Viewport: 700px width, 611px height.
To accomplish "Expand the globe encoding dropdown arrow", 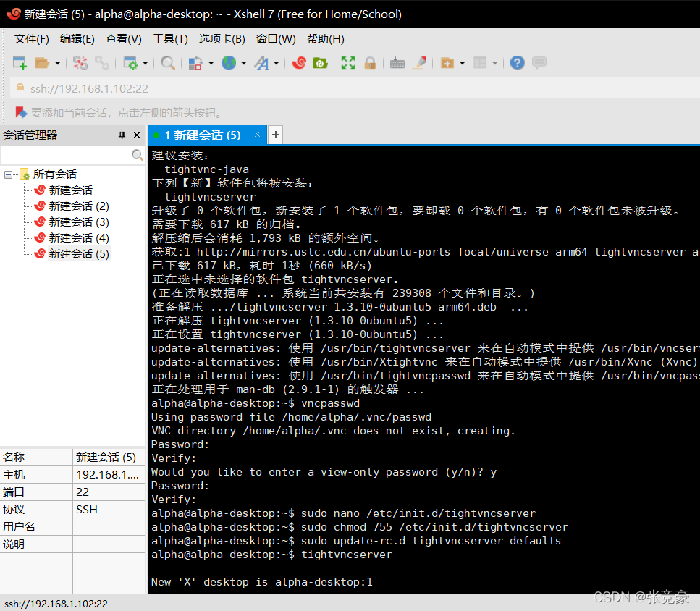I will [244, 64].
